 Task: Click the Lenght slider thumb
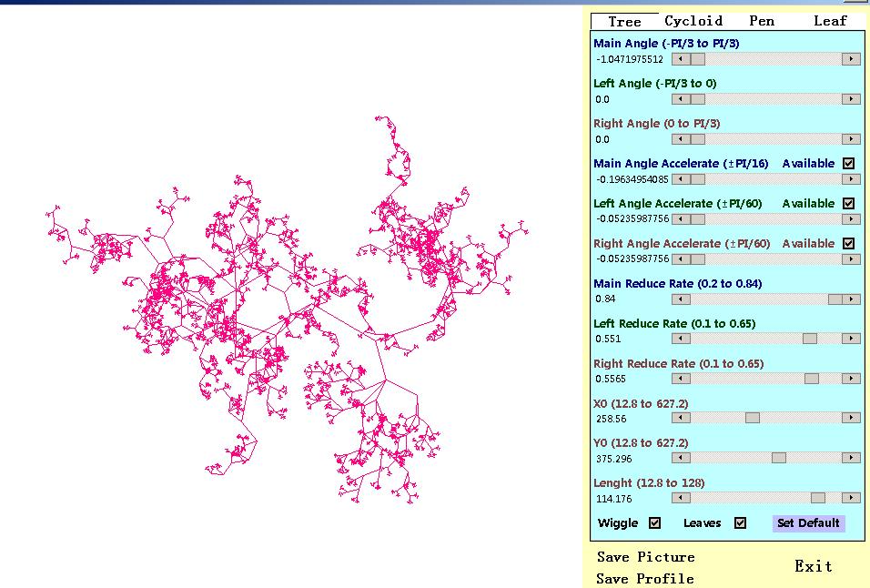click(818, 498)
